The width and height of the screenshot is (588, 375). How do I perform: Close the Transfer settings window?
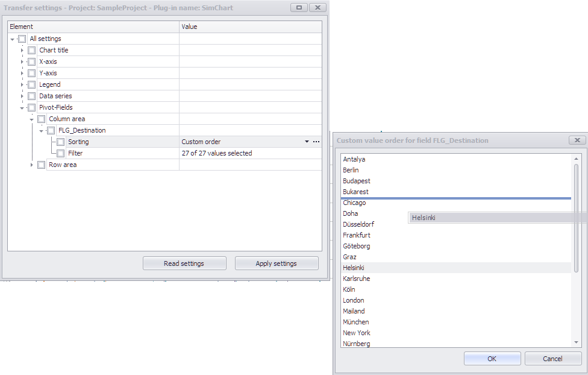pyautogui.click(x=317, y=7)
